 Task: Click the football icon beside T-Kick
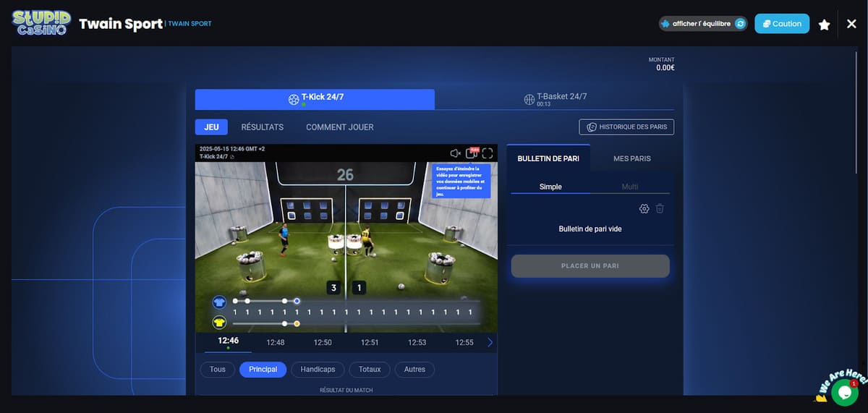[294, 99]
